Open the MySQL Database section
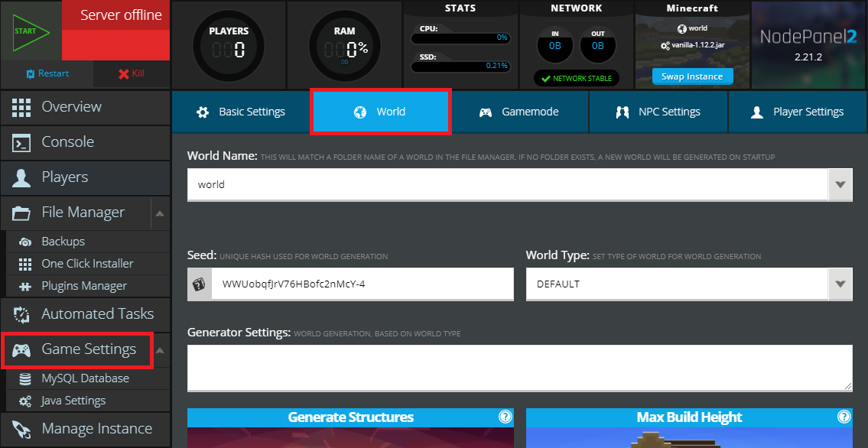Image resolution: width=868 pixels, height=448 pixels. point(25,378)
